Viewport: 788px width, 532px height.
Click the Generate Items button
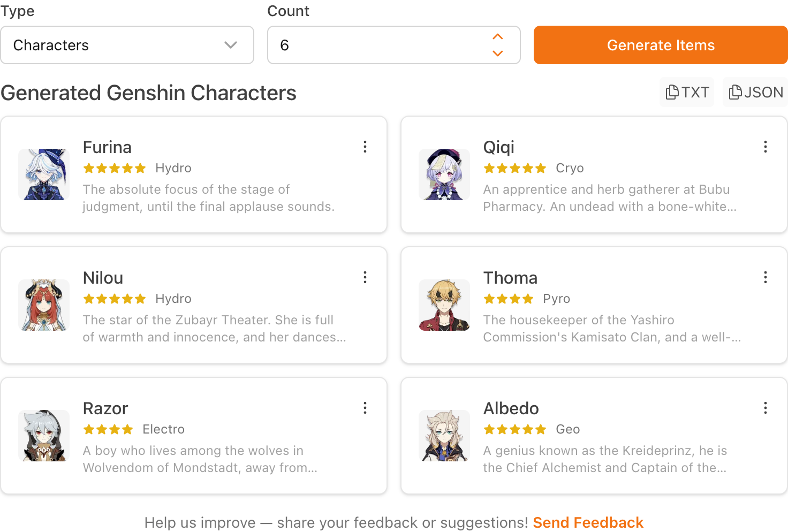[661, 45]
